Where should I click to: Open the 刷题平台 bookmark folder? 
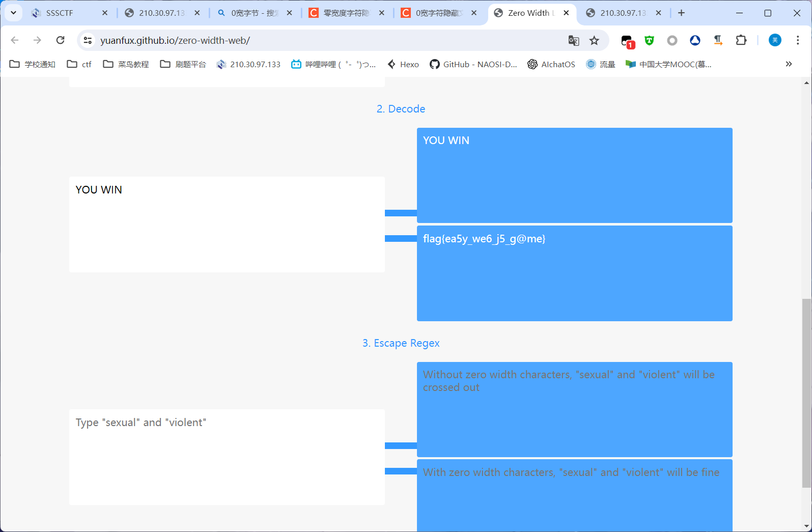pyautogui.click(x=183, y=64)
